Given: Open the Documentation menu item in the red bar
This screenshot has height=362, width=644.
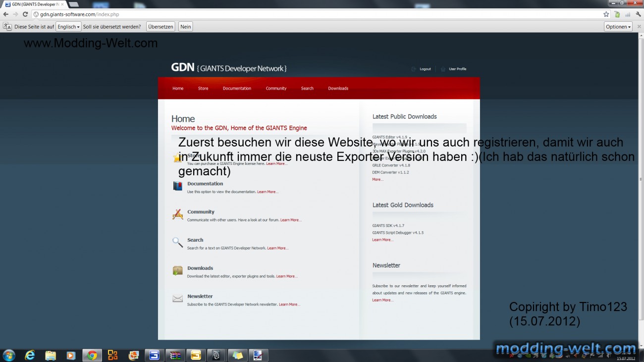Looking at the screenshot, I should pos(237,88).
